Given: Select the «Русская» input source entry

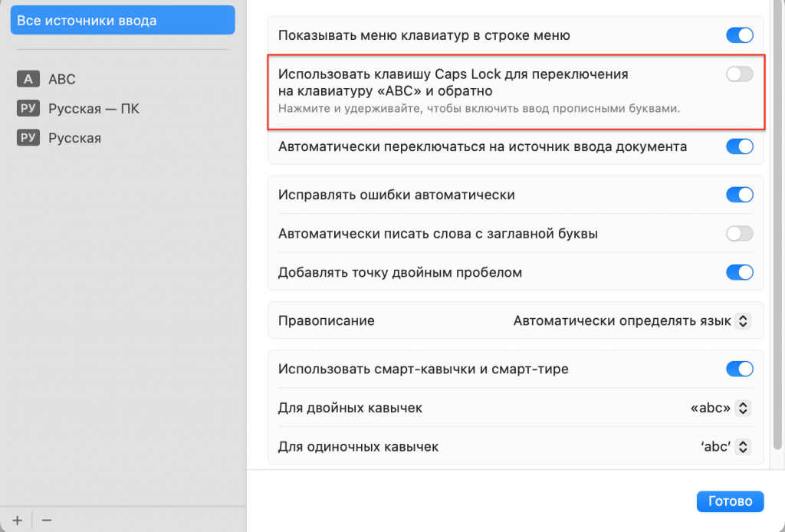Looking at the screenshot, I should coord(80,137).
